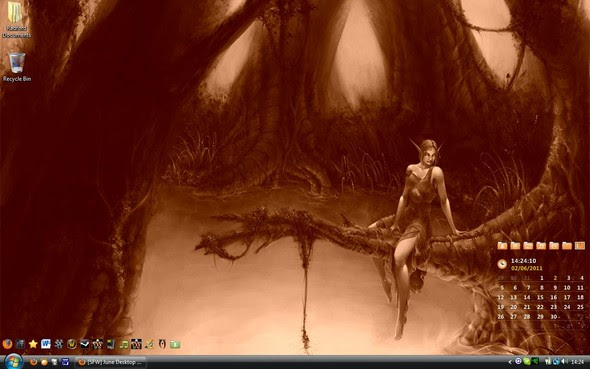Open the Recycle Bin desktop icon
This screenshot has height=369, width=590.
coord(17,67)
